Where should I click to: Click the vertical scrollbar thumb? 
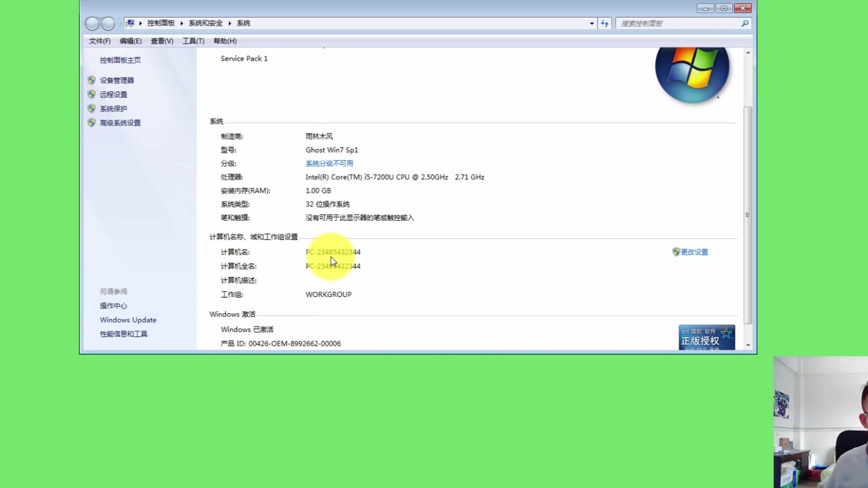tap(748, 215)
